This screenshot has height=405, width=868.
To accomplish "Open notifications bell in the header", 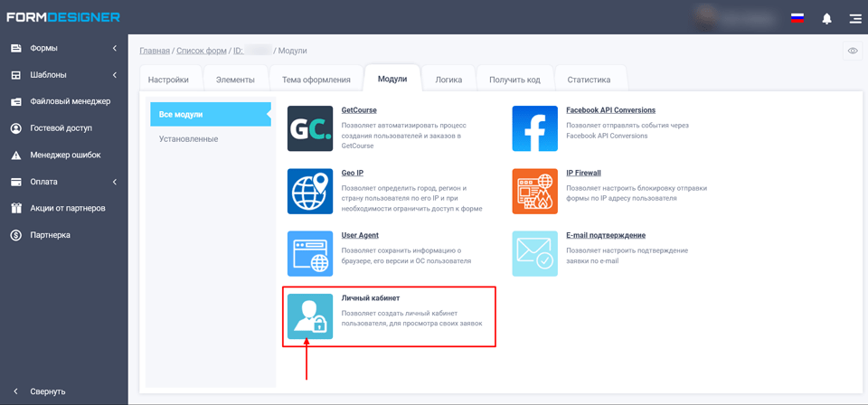I will point(826,18).
